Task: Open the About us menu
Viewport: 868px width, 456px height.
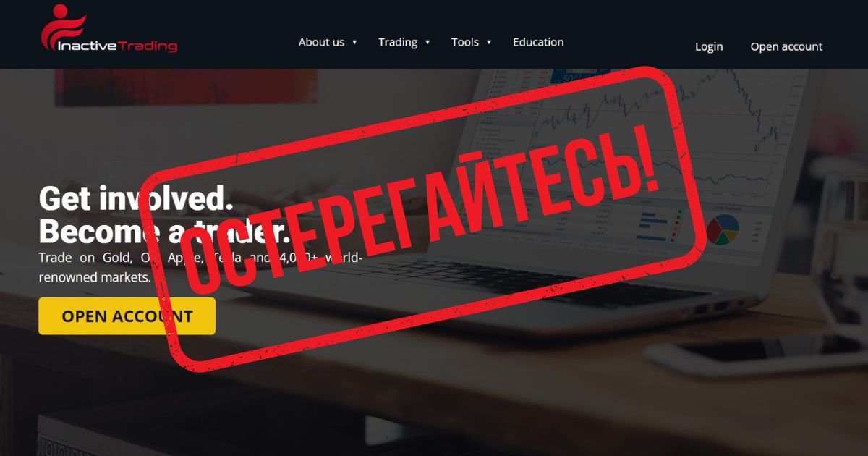Action: tap(321, 42)
